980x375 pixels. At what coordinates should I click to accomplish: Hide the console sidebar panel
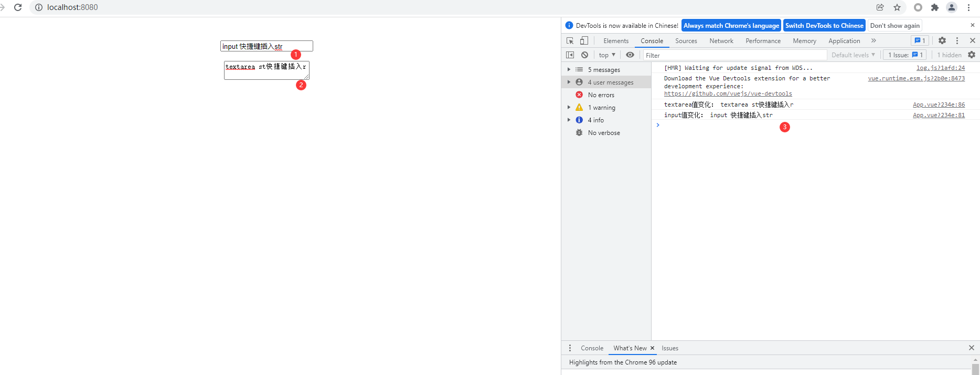point(570,55)
